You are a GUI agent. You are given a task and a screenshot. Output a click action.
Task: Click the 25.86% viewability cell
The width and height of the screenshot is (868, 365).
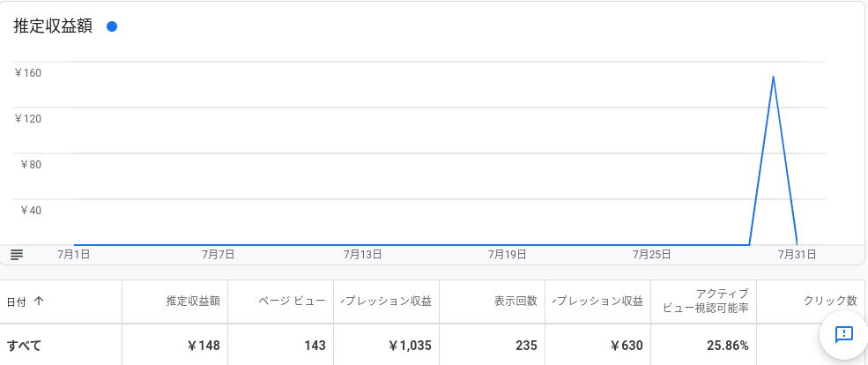tap(727, 346)
